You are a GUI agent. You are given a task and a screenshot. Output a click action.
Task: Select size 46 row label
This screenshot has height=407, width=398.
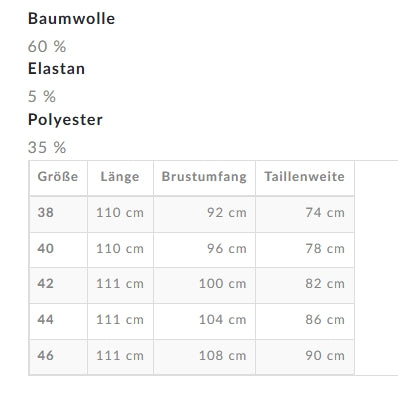(46, 355)
